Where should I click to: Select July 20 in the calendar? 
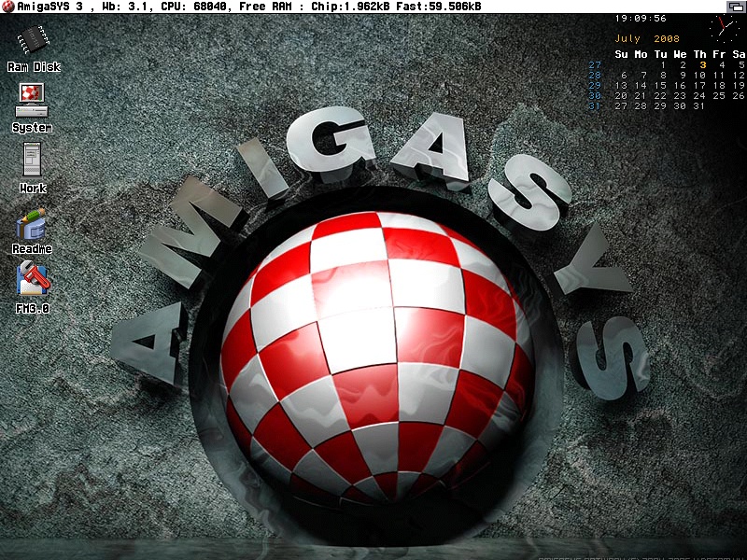coord(621,96)
